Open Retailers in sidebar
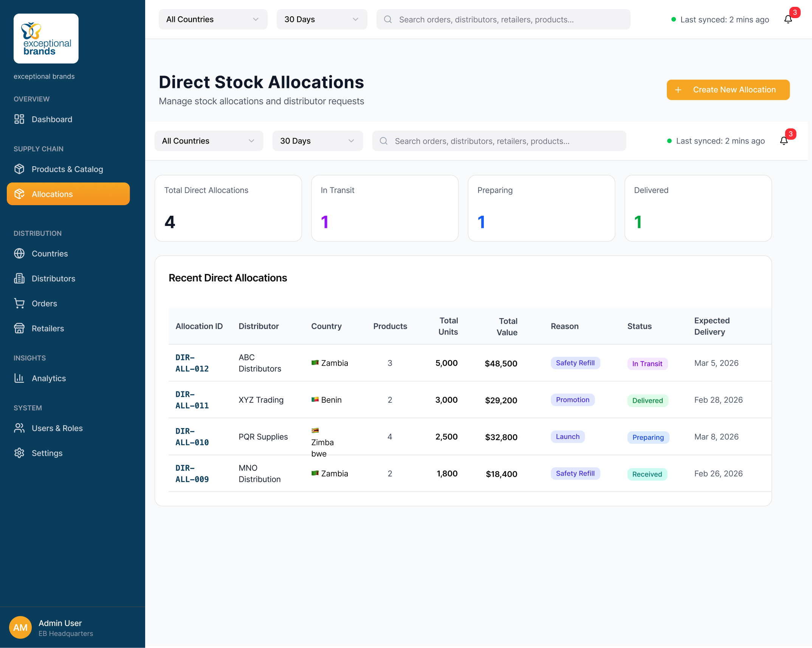The height and width of the screenshot is (648, 812). pyautogui.click(x=68, y=328)
